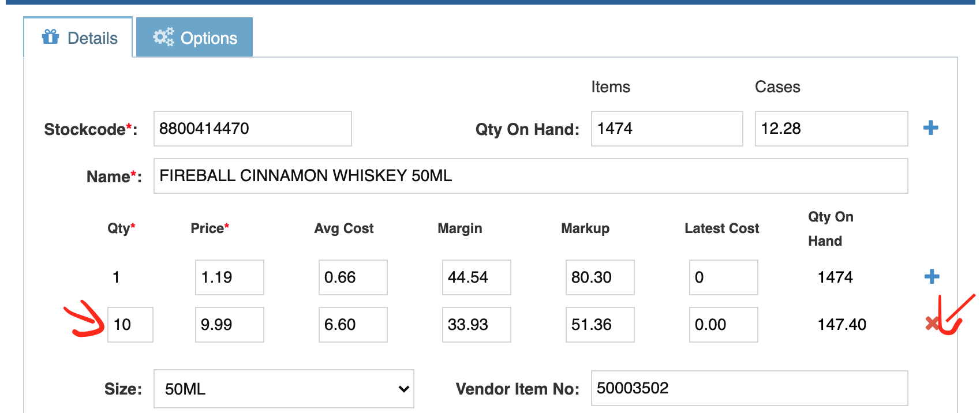980x413 pixels.
Task: Open the Details tab
Action: pyautogui.click(x=78, y=37)
